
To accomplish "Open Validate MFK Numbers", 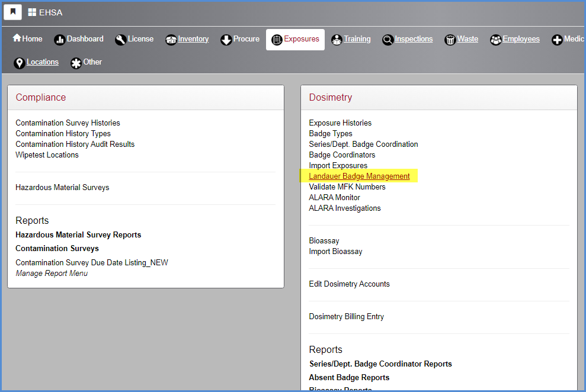I will (347, 187).
